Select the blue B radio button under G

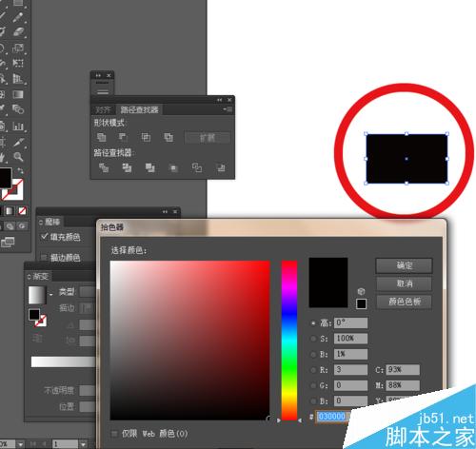313,400
